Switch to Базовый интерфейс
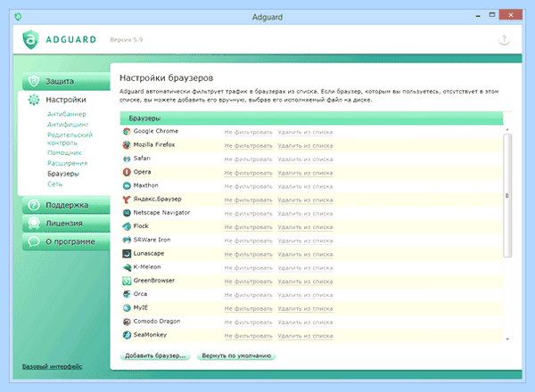Screen dimensions: 535x392 tap(53, 366)
